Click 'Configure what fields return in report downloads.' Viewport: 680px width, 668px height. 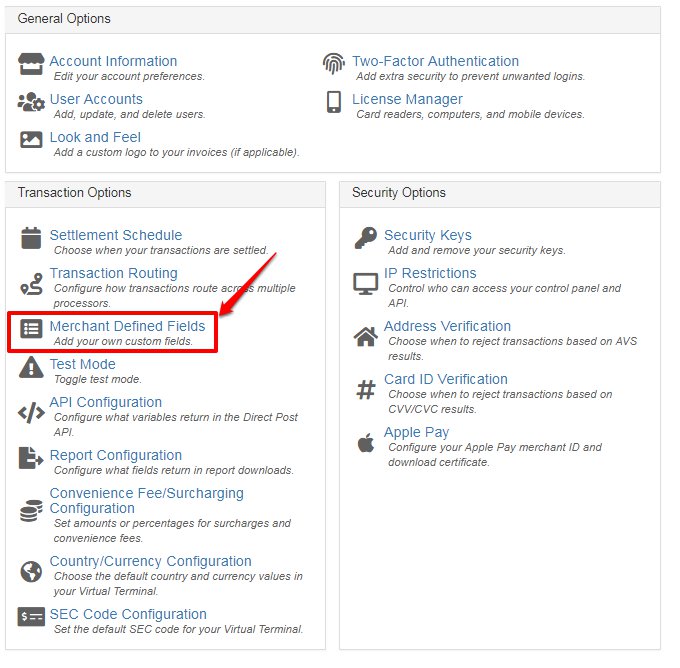(x=173, y=471)
